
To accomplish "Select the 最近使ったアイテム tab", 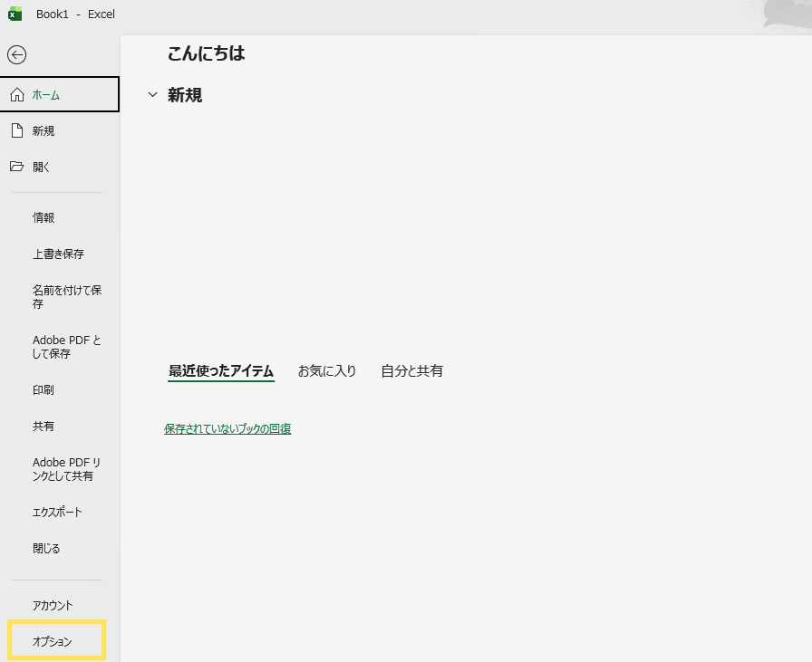I will click(x=221, y=370).
